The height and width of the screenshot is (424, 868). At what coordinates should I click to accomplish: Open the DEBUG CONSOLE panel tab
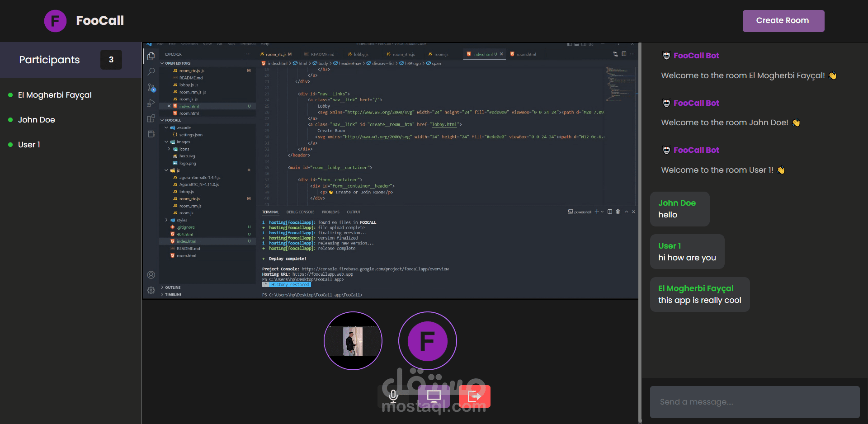pos(300,212)
